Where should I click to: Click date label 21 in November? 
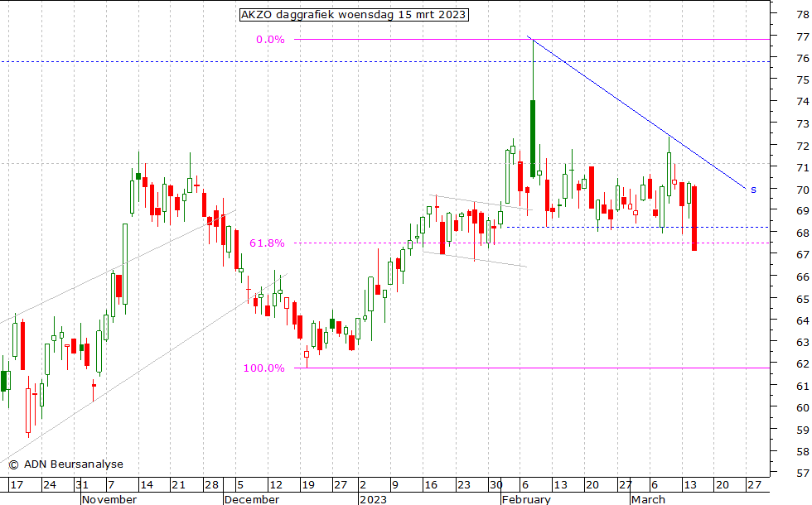point(179,485)
